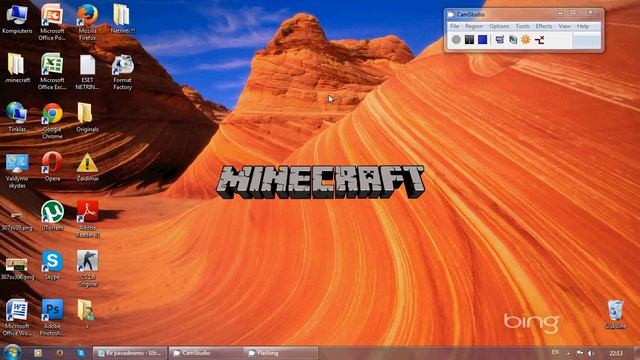Click the pinned Skype taskbar icon

(x=81, y=353)
